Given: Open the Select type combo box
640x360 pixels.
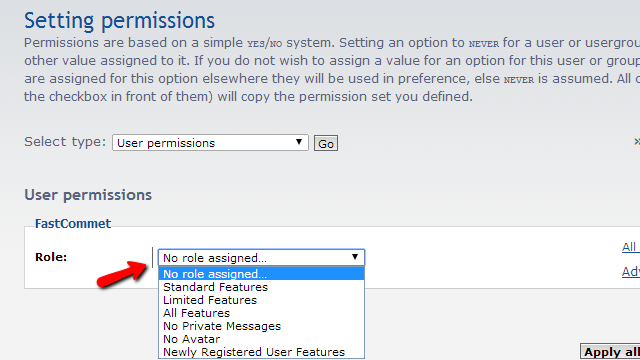Looking at the screenshot, I should point(210,143).
